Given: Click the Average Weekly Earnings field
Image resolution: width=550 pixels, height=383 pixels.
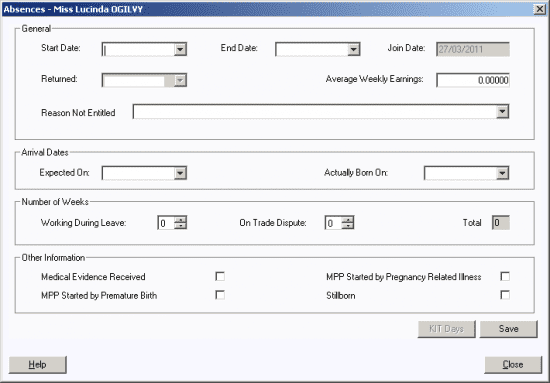Looking at the screenshot, I should click(473, 80).
